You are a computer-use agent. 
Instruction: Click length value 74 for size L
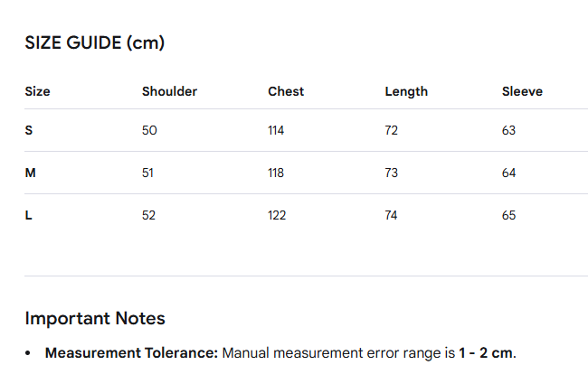click(391, 215)
